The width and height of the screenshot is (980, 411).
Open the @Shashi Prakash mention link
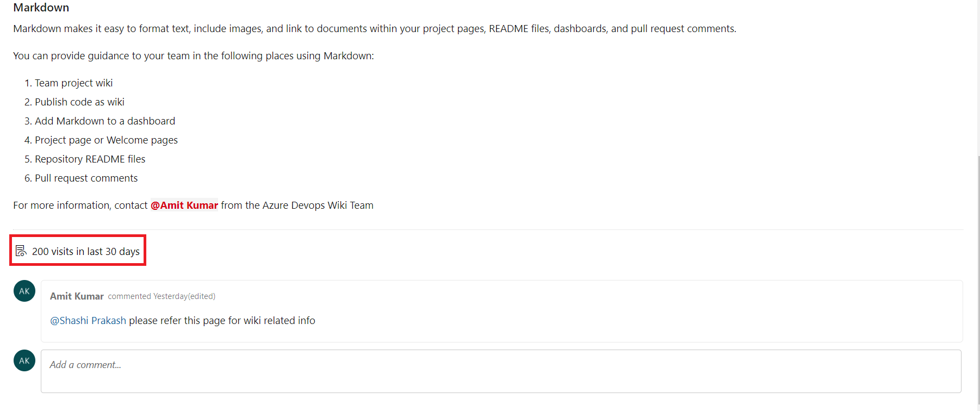pyautogui.click(x=88, y=320)
